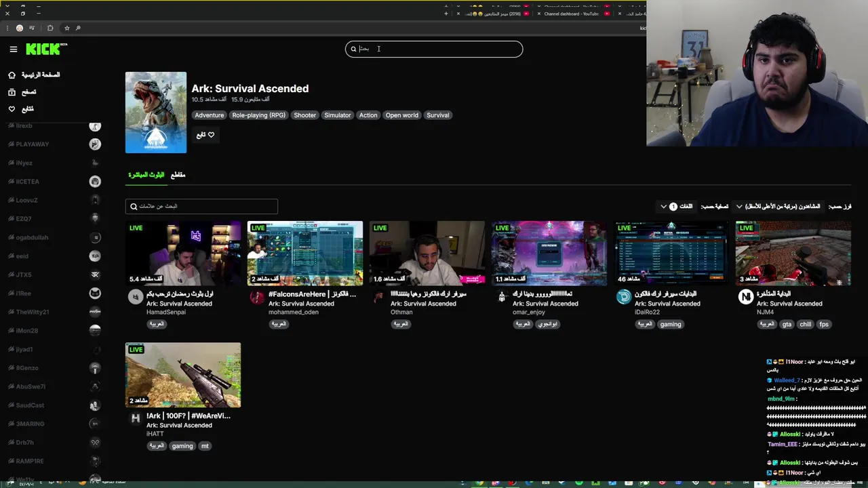Screen dimensions: 868x488
Task: Click the magnifier icon in top search bar
Action: point(353,49)
